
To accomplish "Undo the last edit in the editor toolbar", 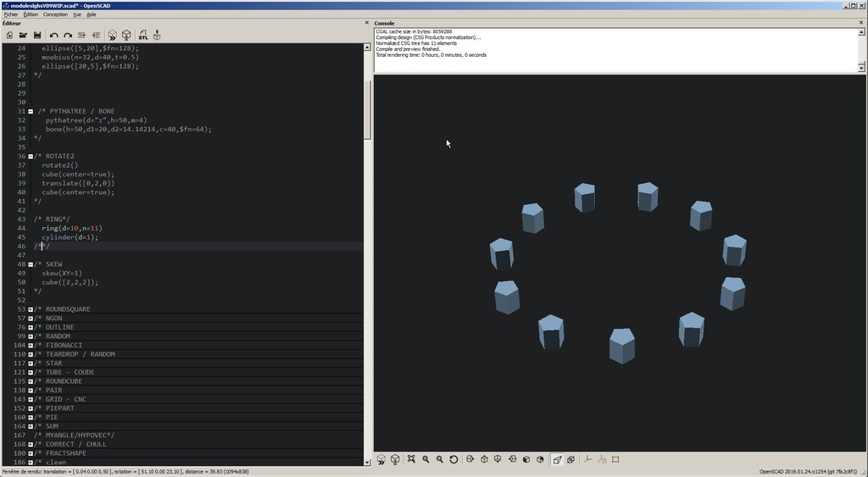I will tap(54, 36).
